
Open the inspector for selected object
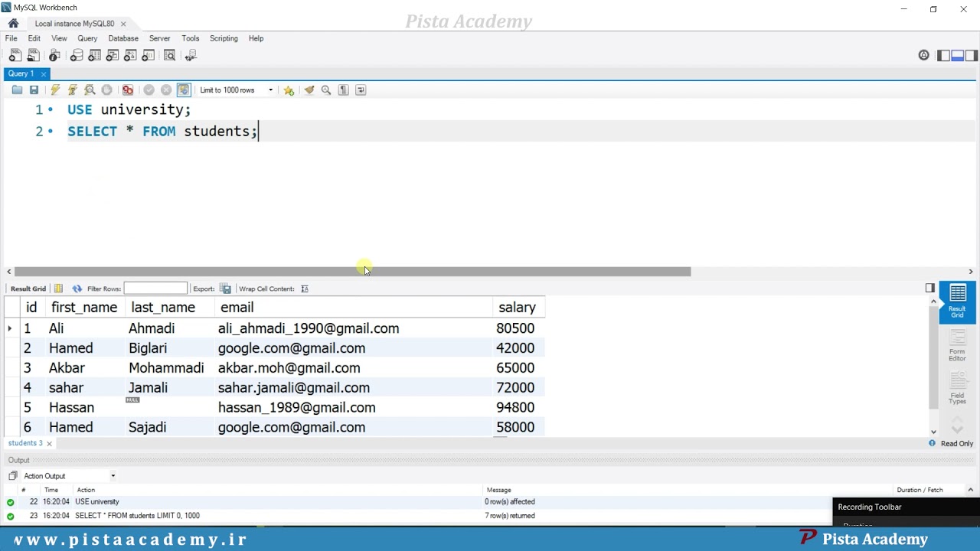(54, 55)
